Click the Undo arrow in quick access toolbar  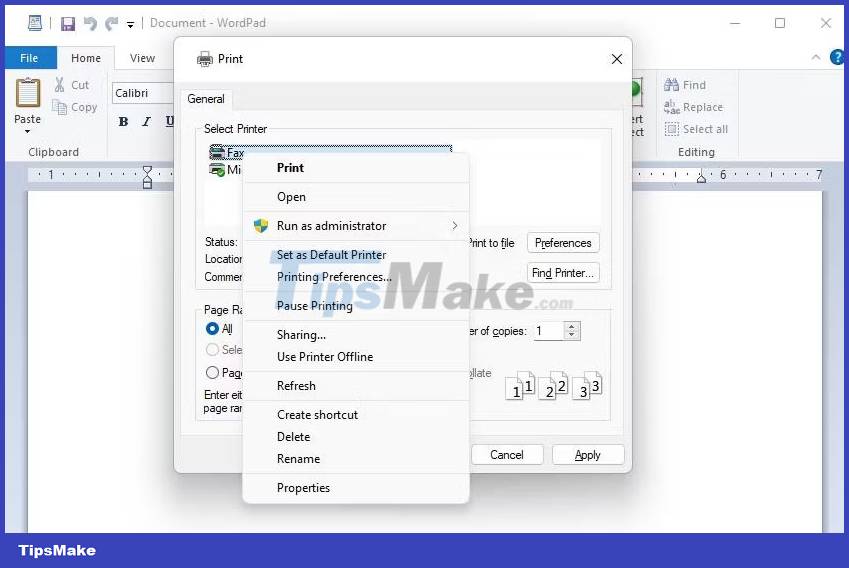(90, 23)
